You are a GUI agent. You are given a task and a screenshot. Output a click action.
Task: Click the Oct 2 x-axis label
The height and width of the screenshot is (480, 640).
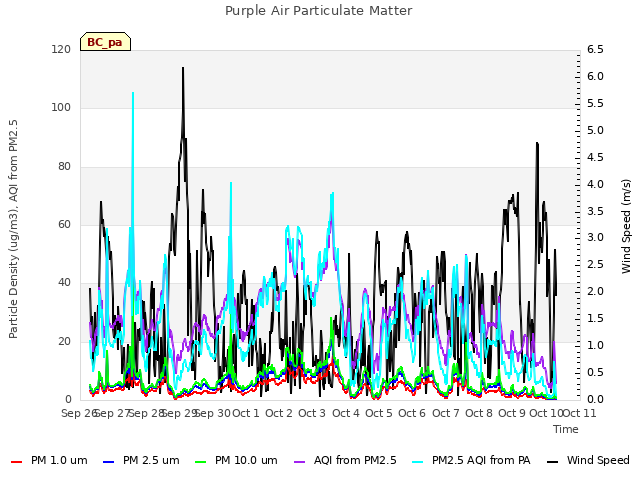click(279, 413)
